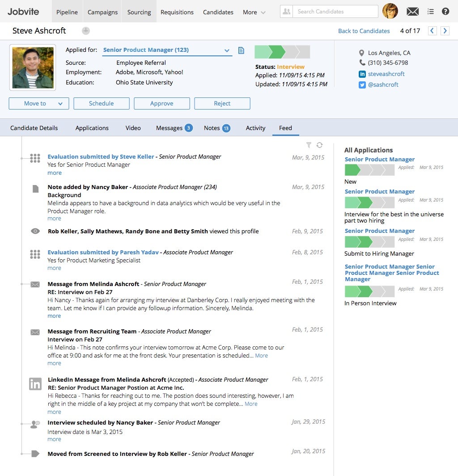Open the Move to dropdown
This screenshot has height=476, width=458.
pos(39,104)
